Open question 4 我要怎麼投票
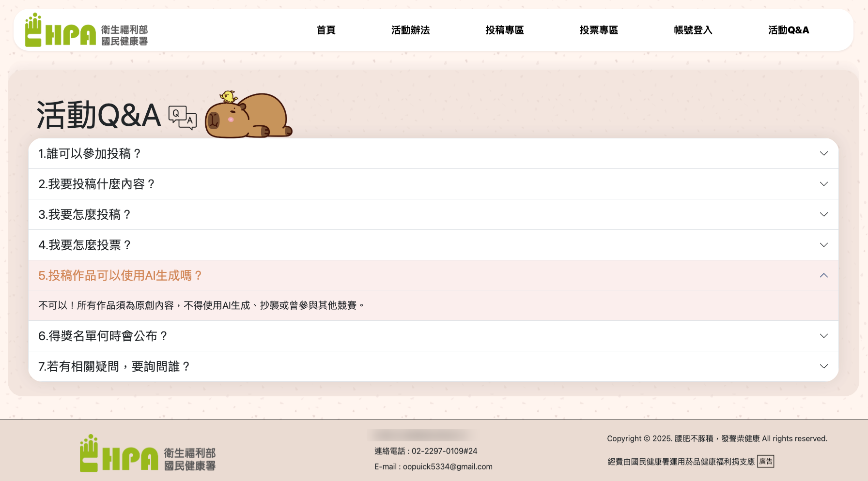Viewport: 868px width, 481px height. pyautogui.click(x=85, y=245)
